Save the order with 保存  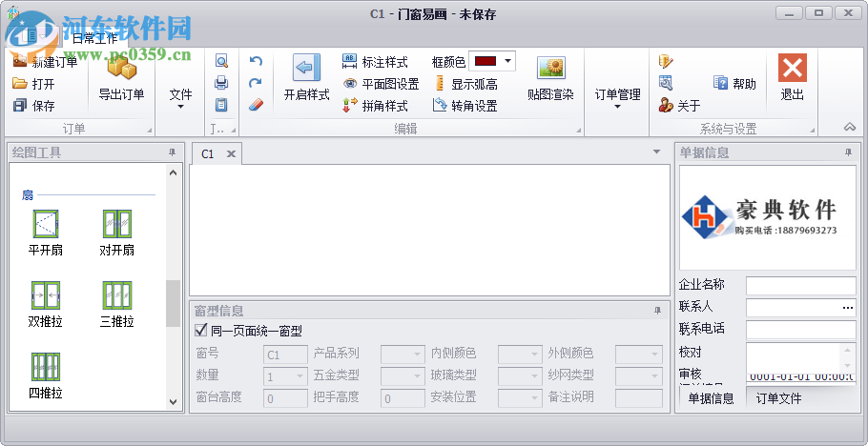coord(34,106)
